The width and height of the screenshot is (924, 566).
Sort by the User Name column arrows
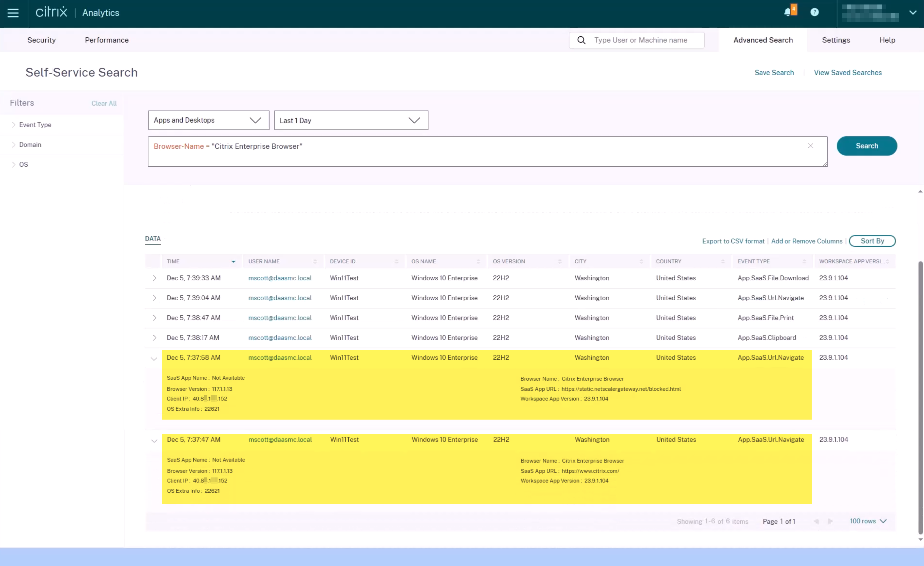(315, 262)
